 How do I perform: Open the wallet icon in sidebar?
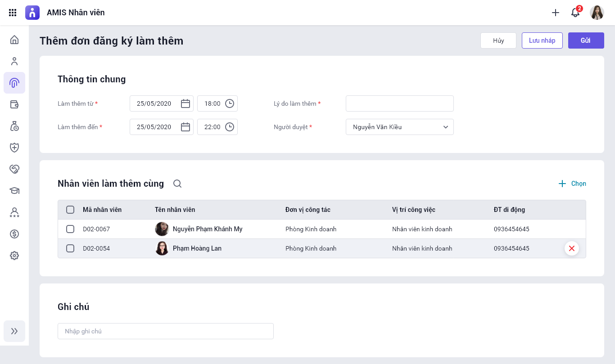(14, 104)
